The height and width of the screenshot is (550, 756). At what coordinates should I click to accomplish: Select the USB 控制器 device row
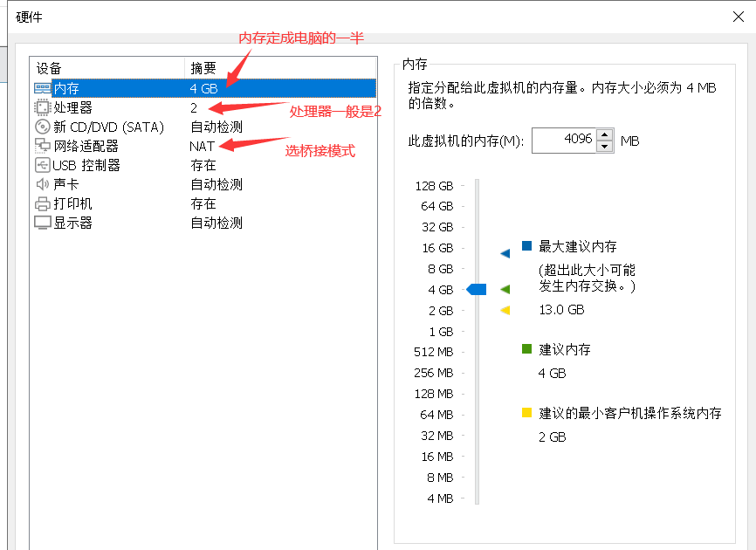pos(205,165)
